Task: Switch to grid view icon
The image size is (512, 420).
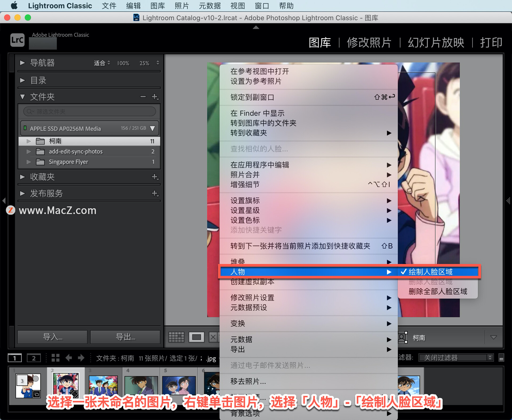Action: point(176,337)
